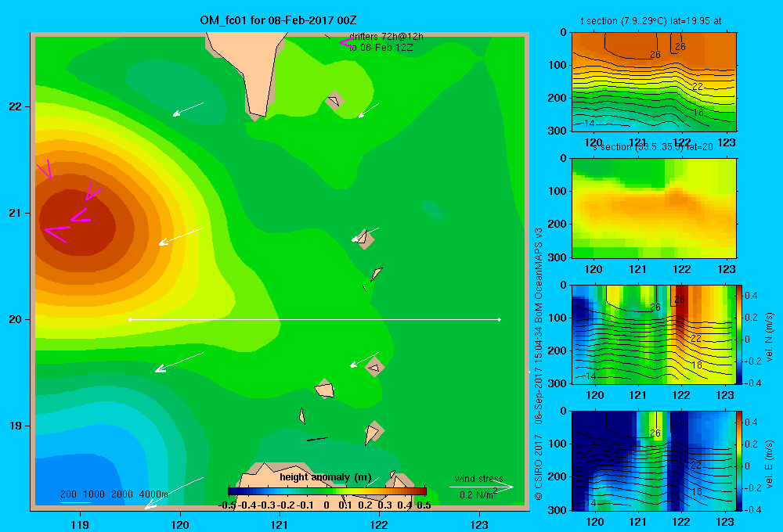Click the 22 contour label in the t section
The image size is (783, 532).
(698, 87)
